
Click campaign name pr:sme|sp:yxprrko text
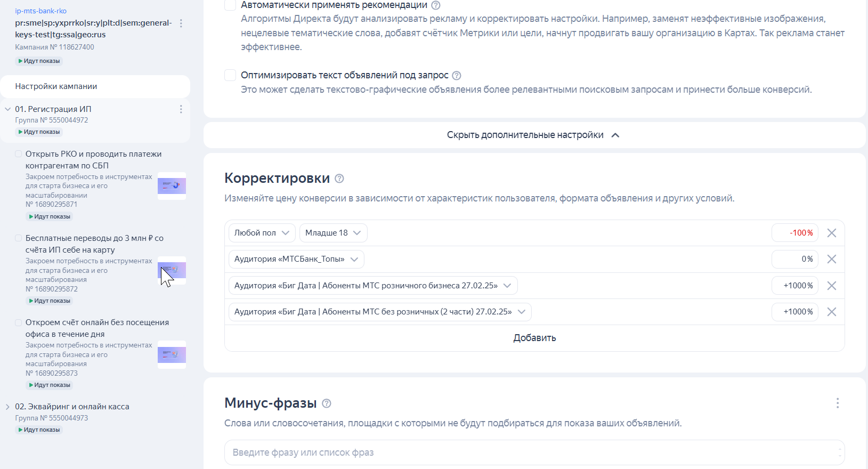93,29
